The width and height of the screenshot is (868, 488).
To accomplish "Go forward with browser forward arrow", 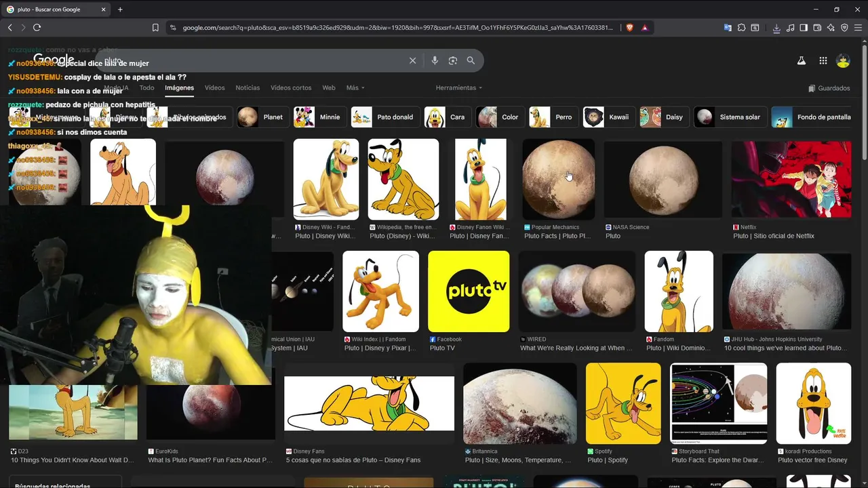I will [23, 27].
